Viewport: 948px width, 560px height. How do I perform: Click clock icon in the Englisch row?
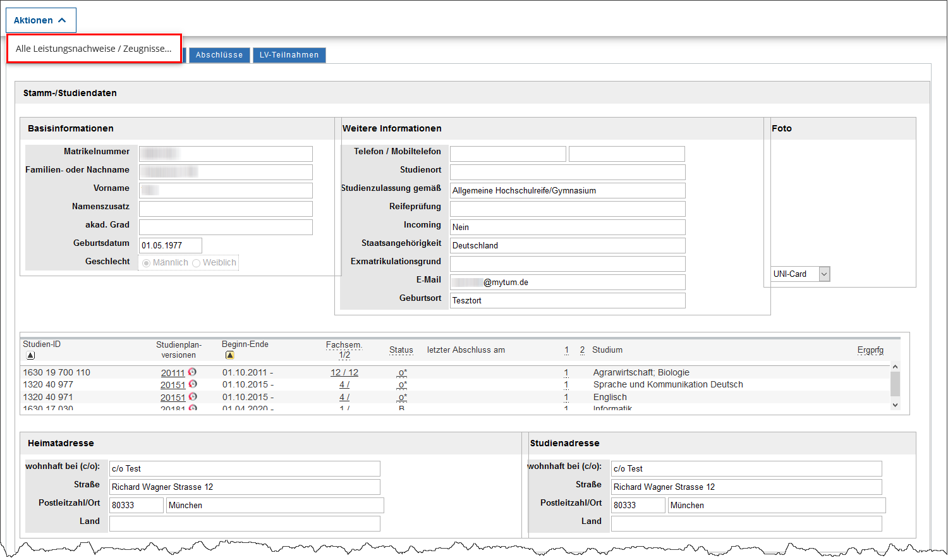pyautogui.click(x=193, y=397)
